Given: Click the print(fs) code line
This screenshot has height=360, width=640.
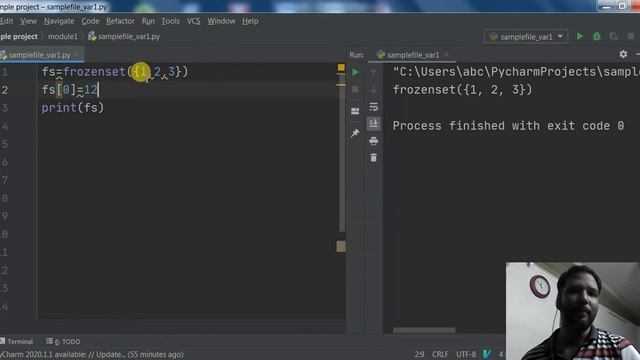Looking at the screenshot, I should coord(73,108).
